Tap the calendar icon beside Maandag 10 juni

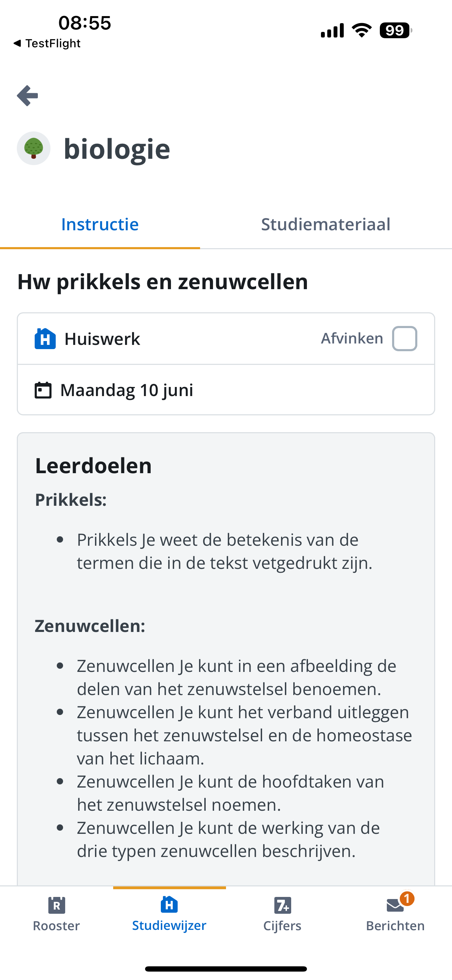pos(43,390)
